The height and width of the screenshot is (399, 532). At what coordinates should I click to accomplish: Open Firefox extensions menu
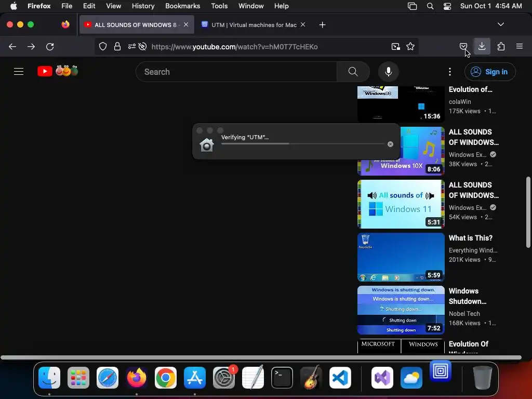click(x=501, y=46)
